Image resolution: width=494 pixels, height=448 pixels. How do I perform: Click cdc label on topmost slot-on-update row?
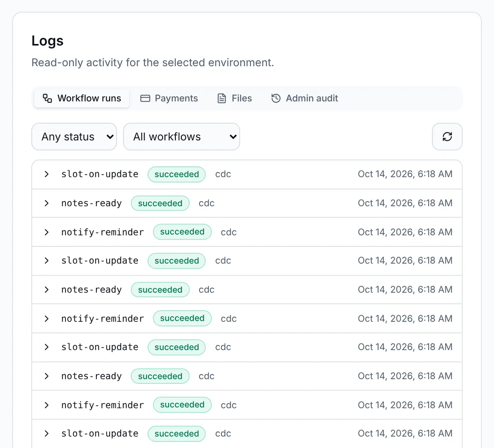tap(223, 174)
